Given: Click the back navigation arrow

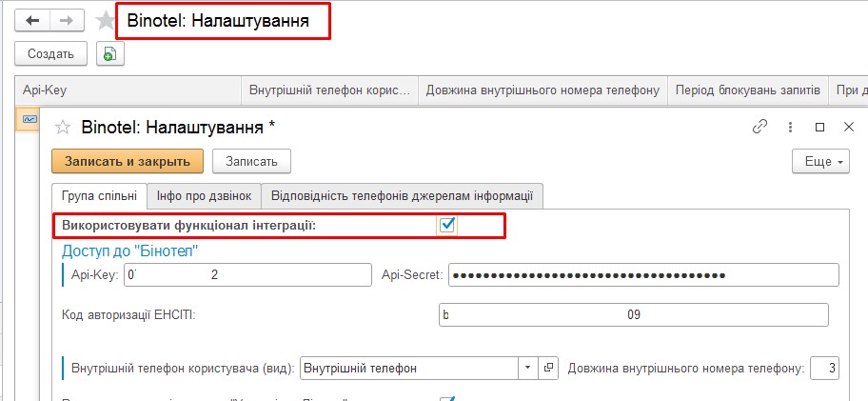Looking at the screenshot, I should [x=32, y=20].
